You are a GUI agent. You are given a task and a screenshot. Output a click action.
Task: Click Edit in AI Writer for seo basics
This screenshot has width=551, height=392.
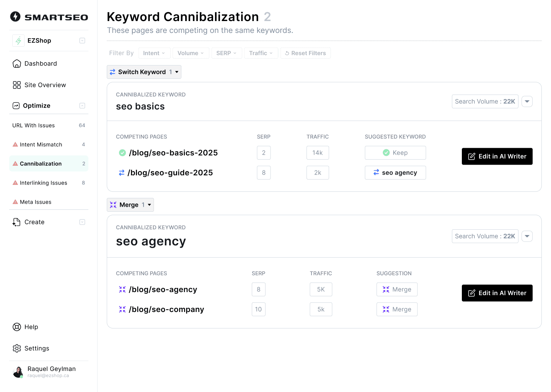point(497,157)
